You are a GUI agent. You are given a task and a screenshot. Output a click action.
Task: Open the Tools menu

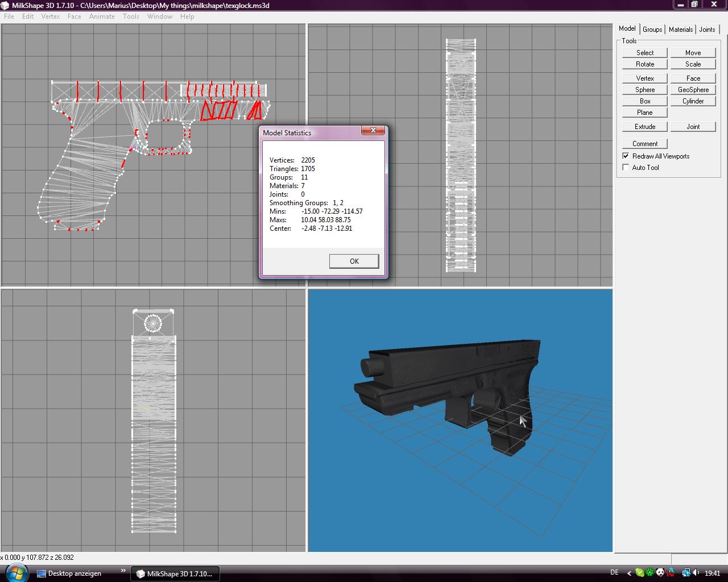coord(131,16)
